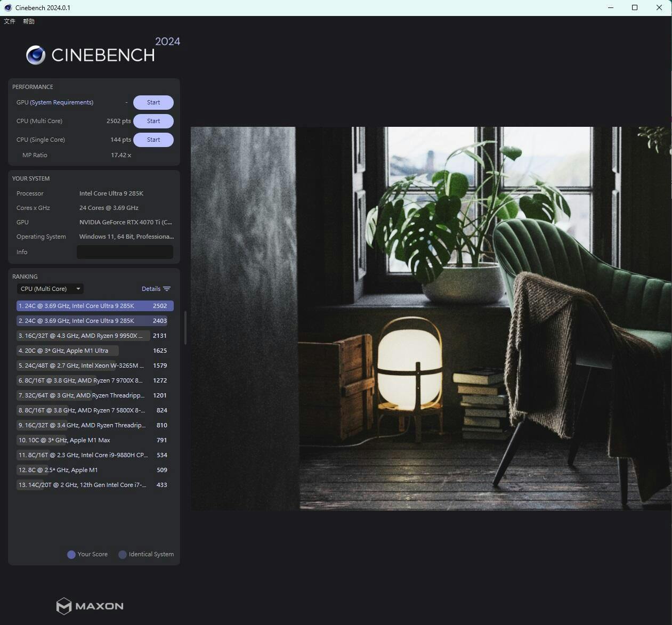Click the Windows 11, 64 Bit value
672x625 pixels.
click(126, 237)
